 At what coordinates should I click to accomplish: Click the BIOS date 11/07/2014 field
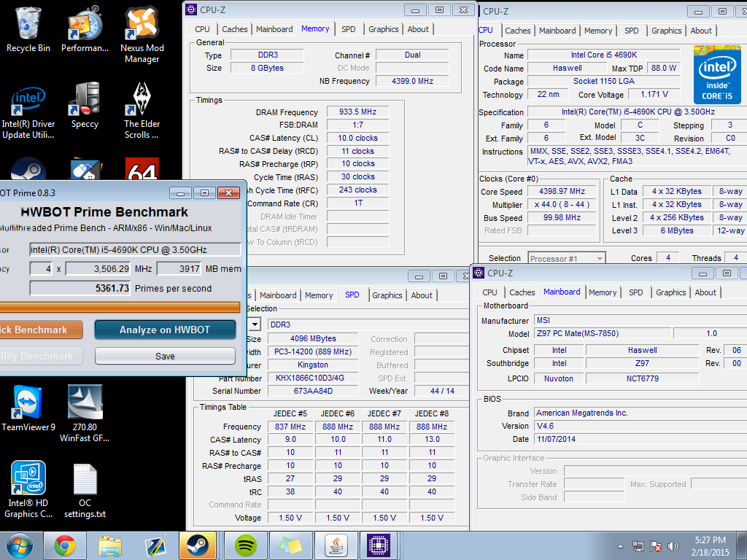pyautogui.click(x=640, y=439)
